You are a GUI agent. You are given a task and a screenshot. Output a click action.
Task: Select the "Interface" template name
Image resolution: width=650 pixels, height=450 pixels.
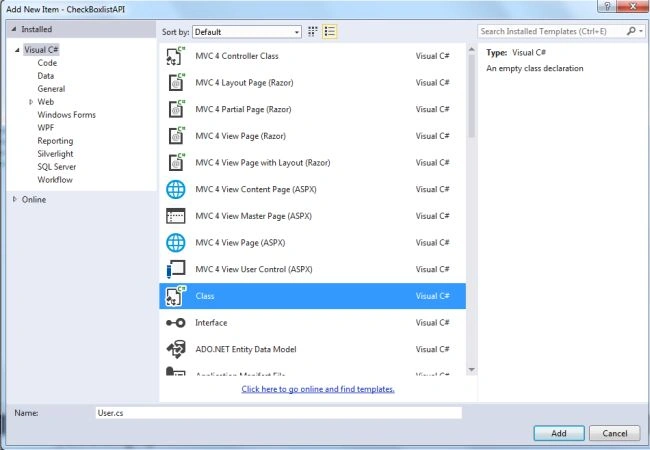click(x=211, y=323)
